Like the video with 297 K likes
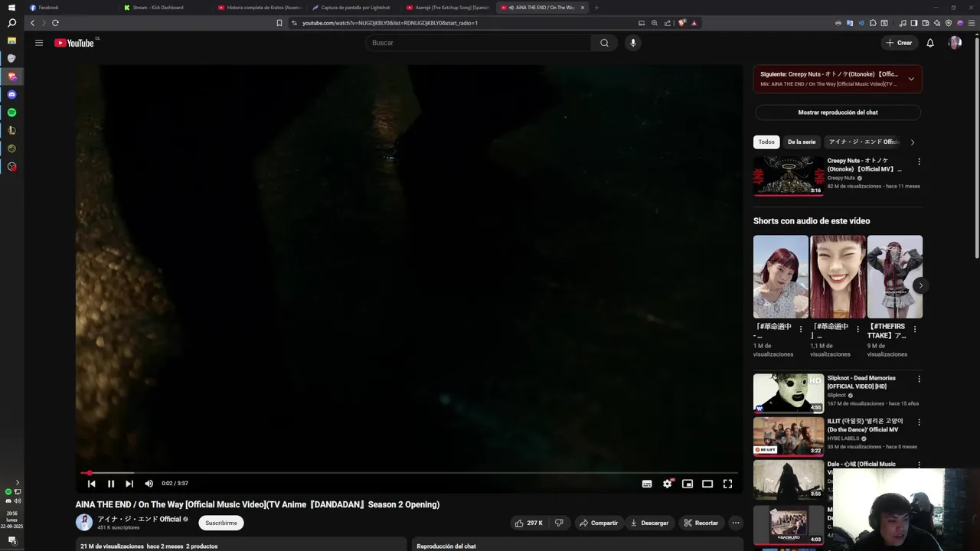This screenshot has height=551, width=980. (528, 523)
